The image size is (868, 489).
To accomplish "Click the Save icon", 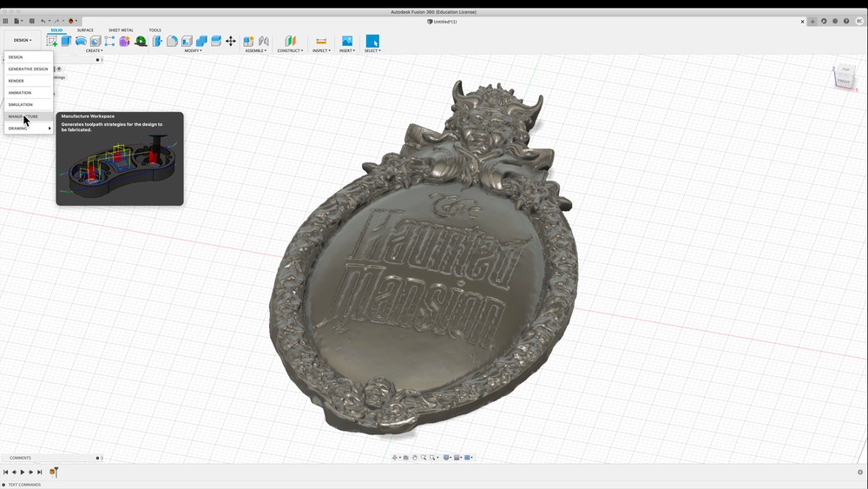I will pyautogui.click(x=31, y=21).
